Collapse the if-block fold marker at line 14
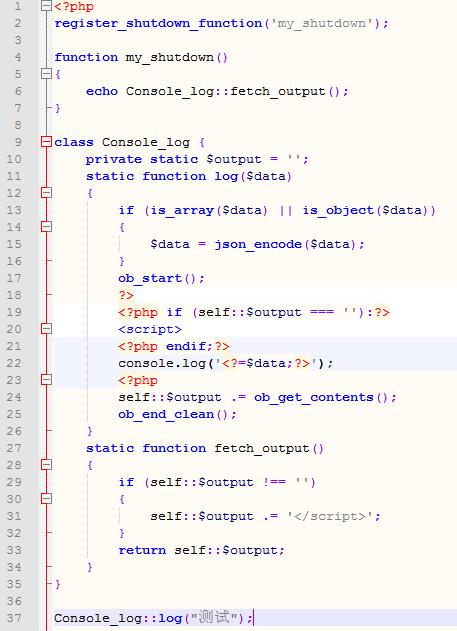This screenshot has width=457, height=631. tap(47, 227)
